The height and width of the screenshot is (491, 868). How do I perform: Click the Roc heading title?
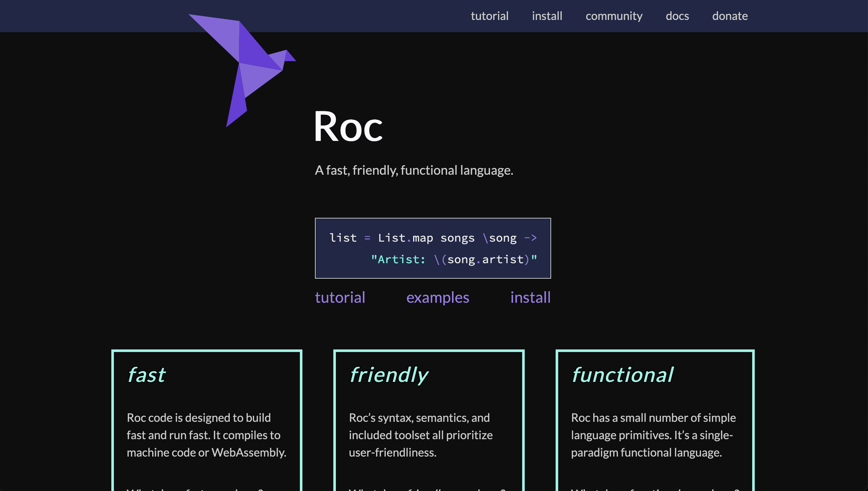(x=348, y=126)
